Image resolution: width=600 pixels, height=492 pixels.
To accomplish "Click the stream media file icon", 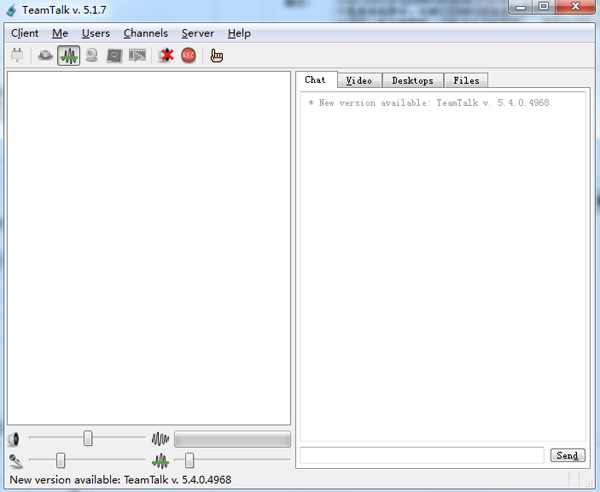I will (x=137, y=55).
